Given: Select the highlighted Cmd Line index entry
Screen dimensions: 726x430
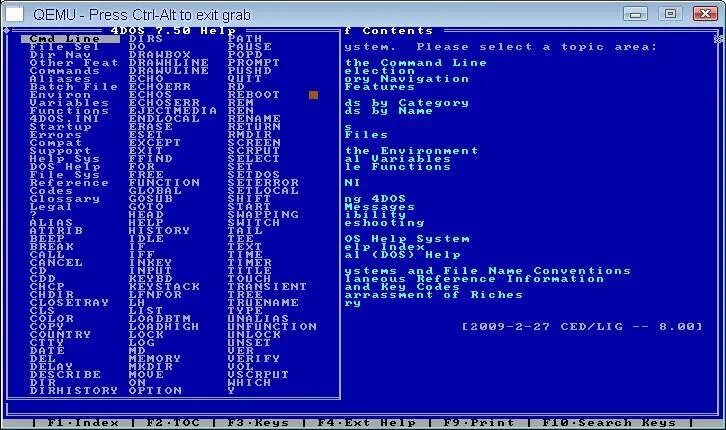Looking at the screenshot, I should (x=70, y=39).
